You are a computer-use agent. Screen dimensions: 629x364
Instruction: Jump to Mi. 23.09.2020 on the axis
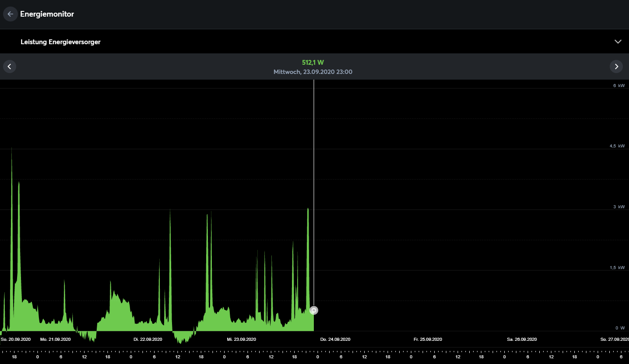(x=241, y=339)
